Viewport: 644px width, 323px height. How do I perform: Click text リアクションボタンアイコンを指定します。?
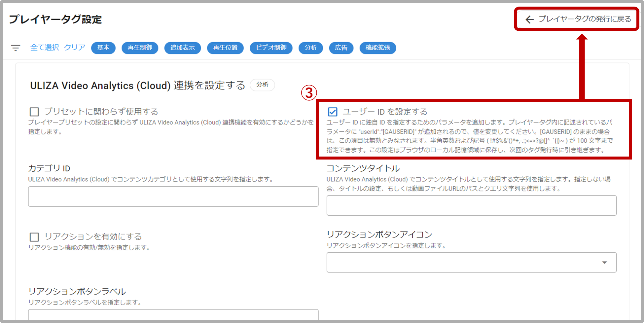pos(386,246)
